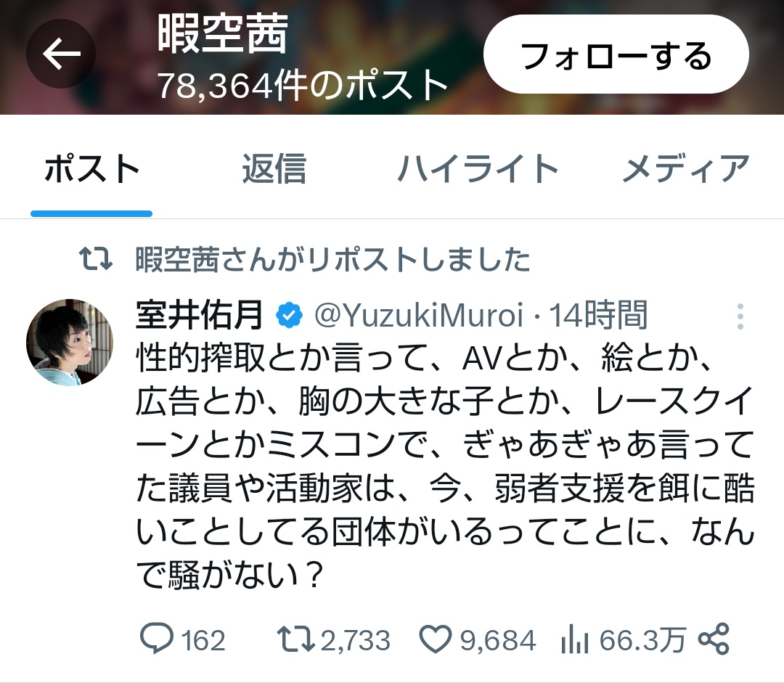
Task: Click the reply bubble icon with 162
Action: tap(157, 639)
